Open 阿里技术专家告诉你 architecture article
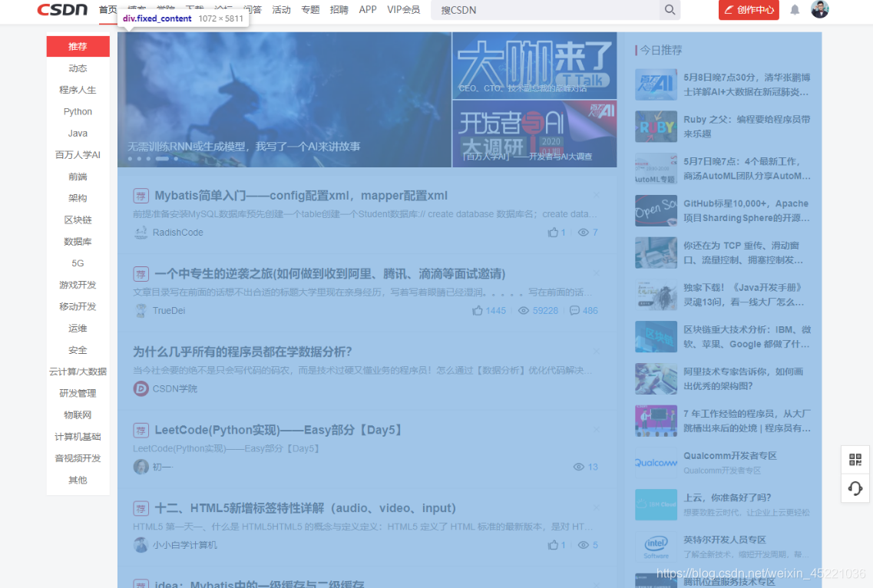This screenshot has width=873, height=588. (x=743, y=378)
